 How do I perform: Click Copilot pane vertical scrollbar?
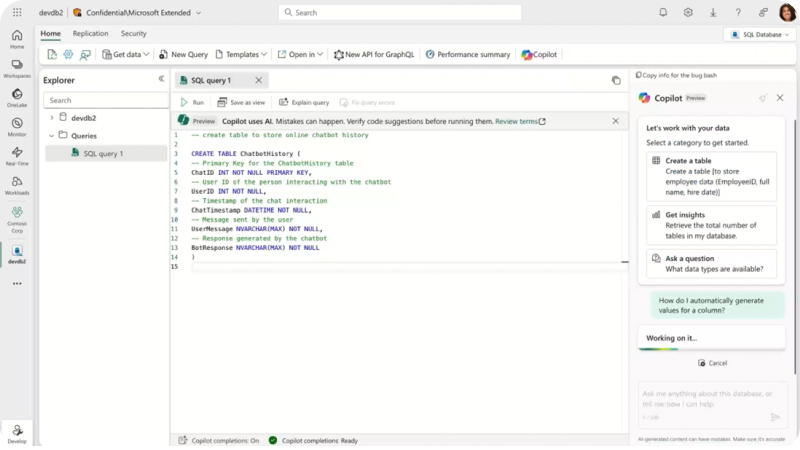coord(794,245)
